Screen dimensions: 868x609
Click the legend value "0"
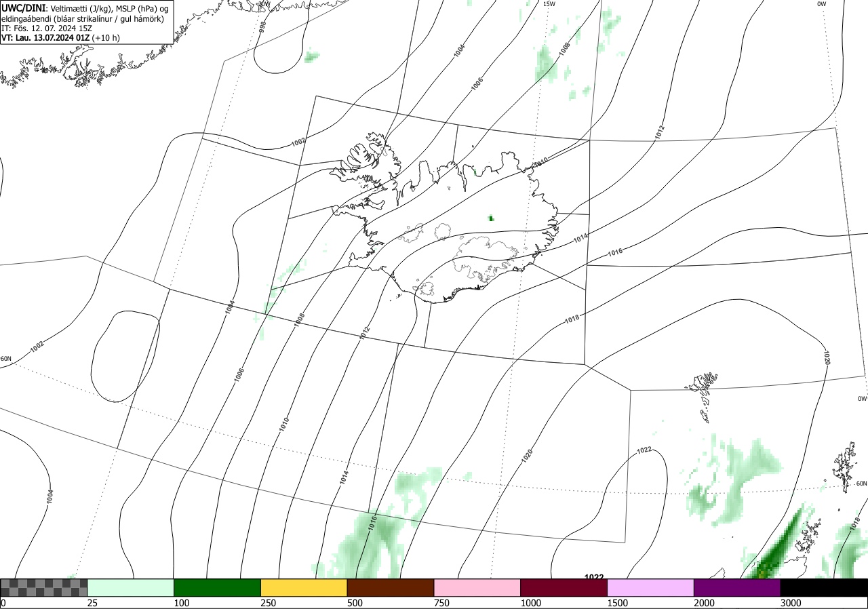tap(3, 603)
